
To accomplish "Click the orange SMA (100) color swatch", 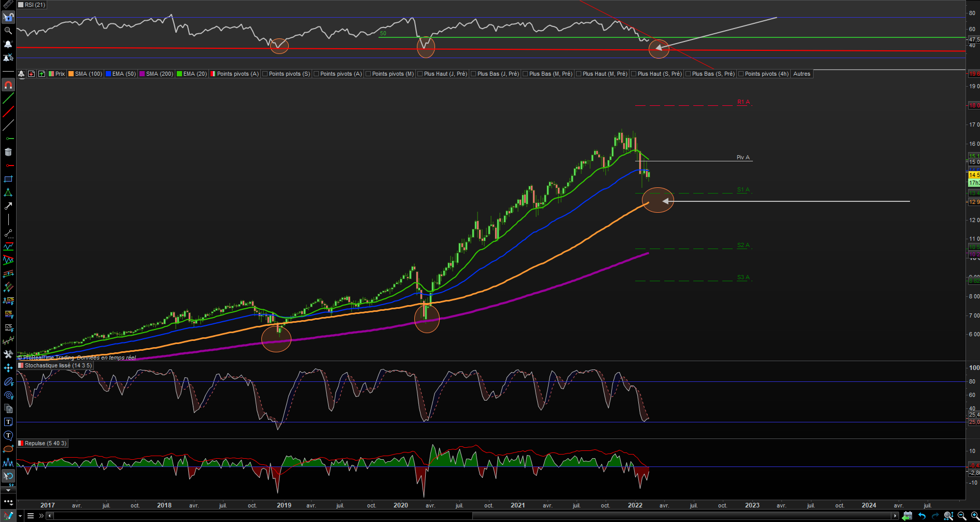I will [x=71, y=74].
